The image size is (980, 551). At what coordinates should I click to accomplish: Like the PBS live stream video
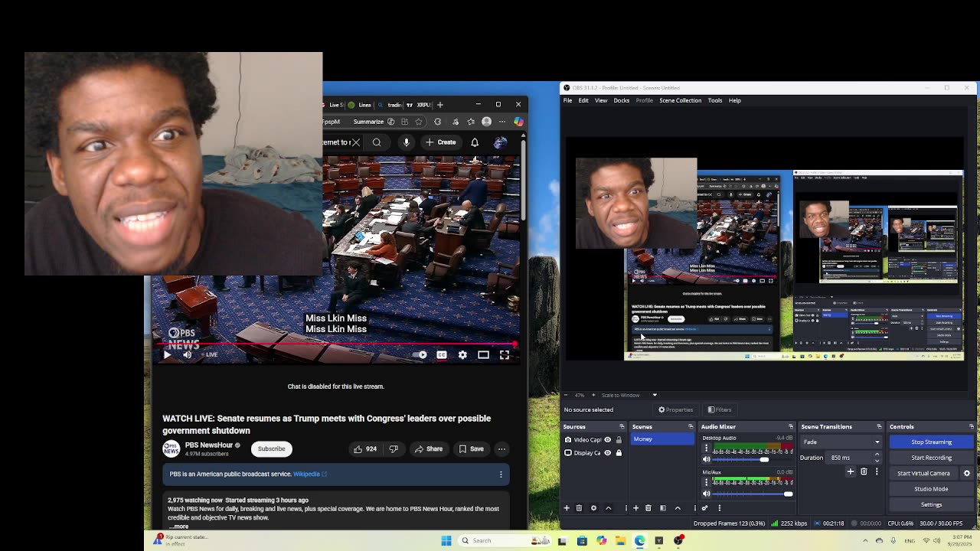point(365,449)
